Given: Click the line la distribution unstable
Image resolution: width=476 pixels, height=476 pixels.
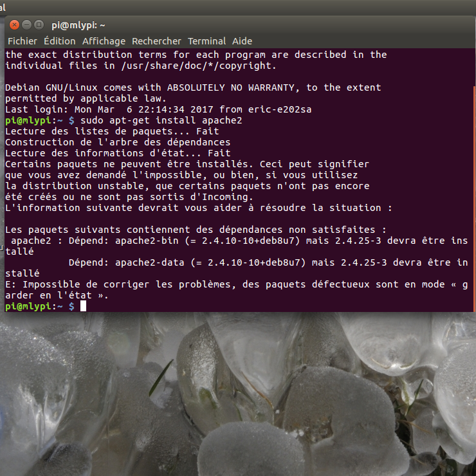Looking at the screenshot, I should tap(187, 186).
